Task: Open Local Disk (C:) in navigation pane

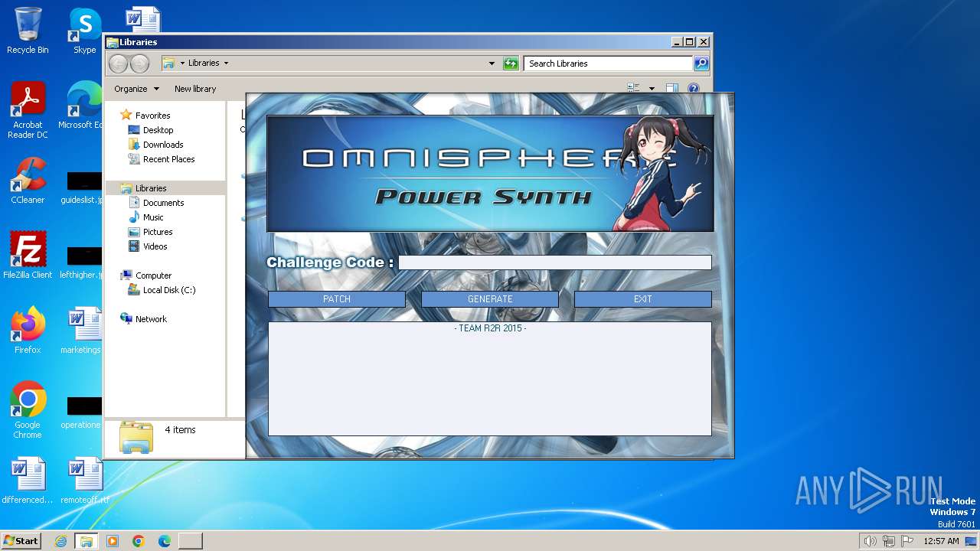Action: click(169, 290)
